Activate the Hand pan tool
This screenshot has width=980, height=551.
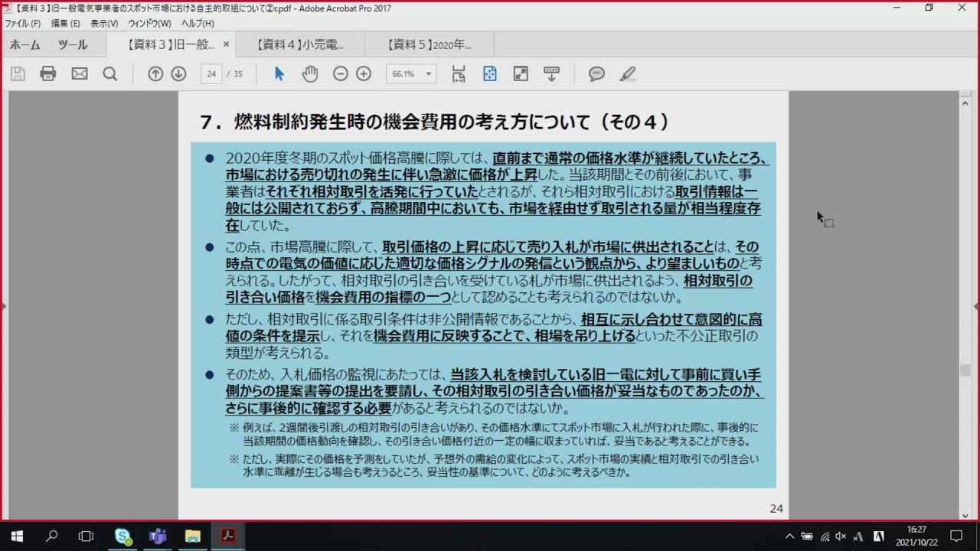[x=309, y=74]
